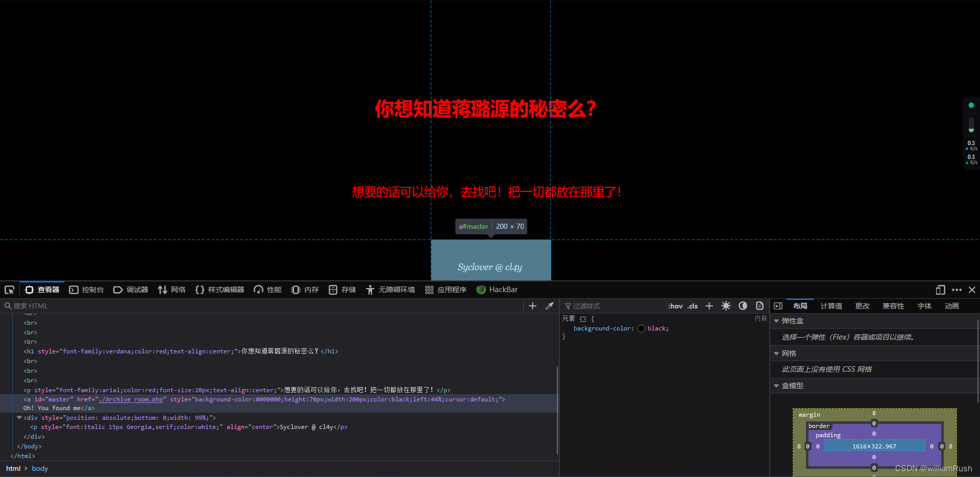Activate the element picker tool
980x477 pixels.
(9, 290)
